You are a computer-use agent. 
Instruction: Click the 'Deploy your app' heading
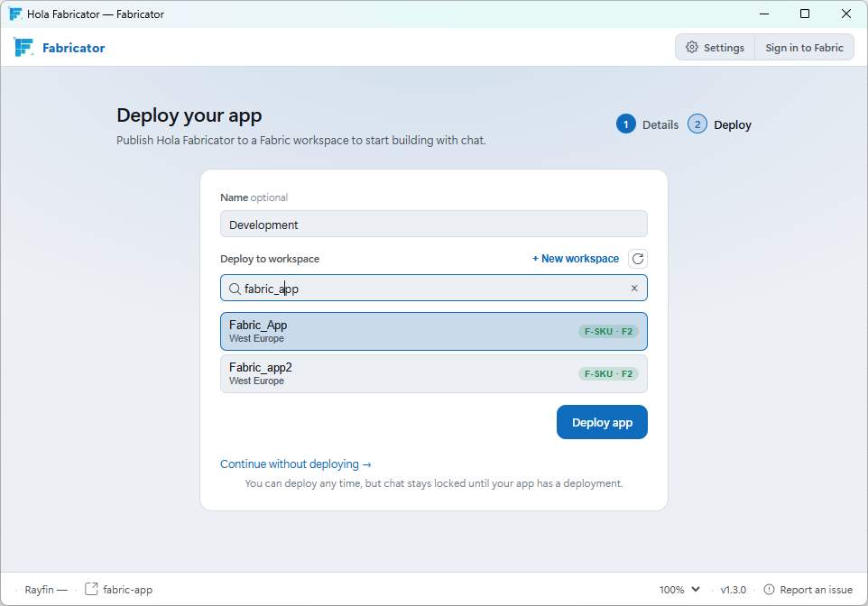[189, 115]
